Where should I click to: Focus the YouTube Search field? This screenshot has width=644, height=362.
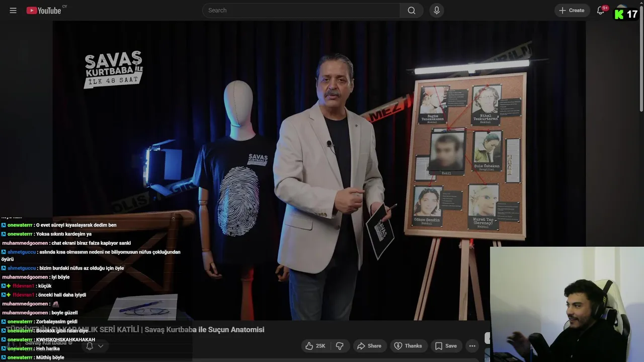301,10
